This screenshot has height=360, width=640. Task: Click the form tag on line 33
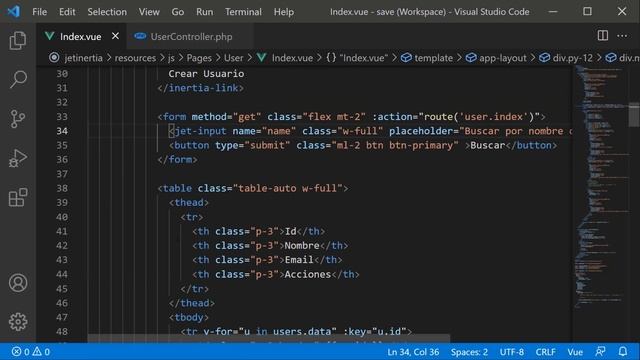click(x=174, y=117)
